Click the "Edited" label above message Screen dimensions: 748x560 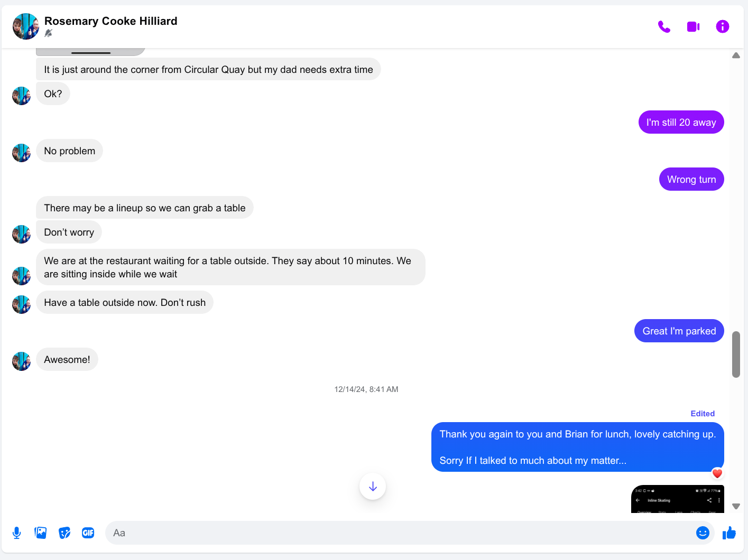pos(703,414)
